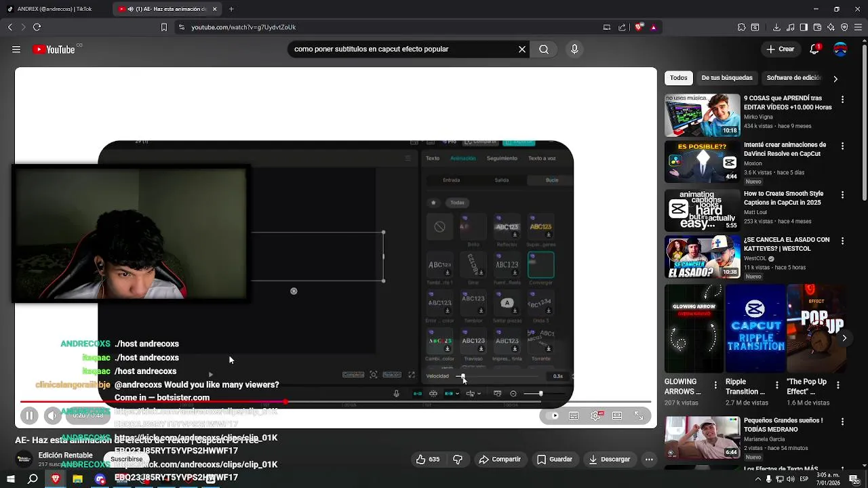Open the Brave playlist music icon
This screenshot has height=488, width=868.
pyautogui.click(x=790, y=27)
